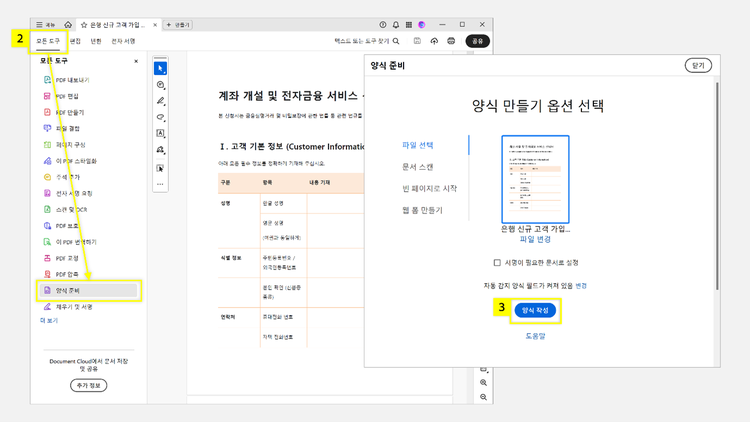This screenshot has width=750, height=422.
Task: Open the hamburger 메뉴 button
Action: tap(45, 25)
